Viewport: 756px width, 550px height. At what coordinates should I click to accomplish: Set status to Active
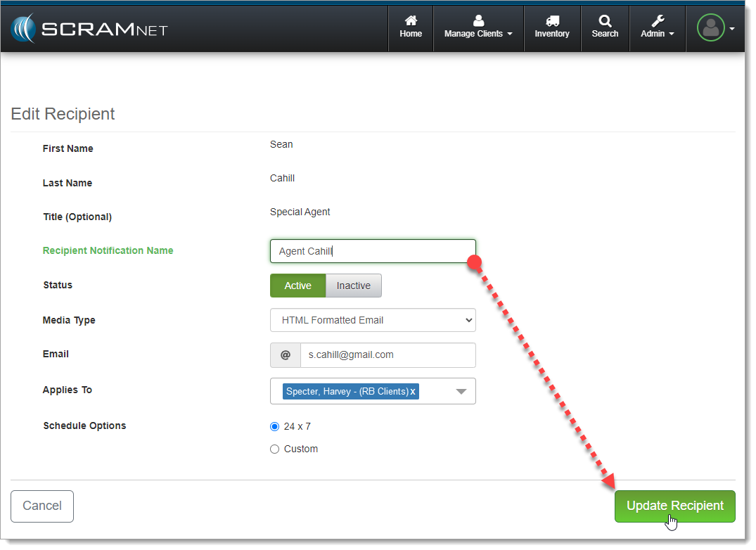pyautogui.click(x=297, y=286)
